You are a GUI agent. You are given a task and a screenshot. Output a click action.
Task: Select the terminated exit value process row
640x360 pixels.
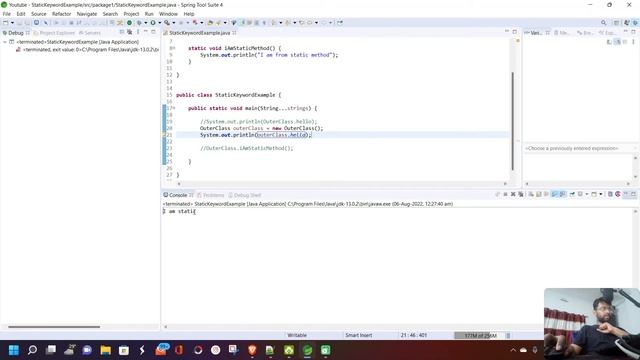point(87,49)
